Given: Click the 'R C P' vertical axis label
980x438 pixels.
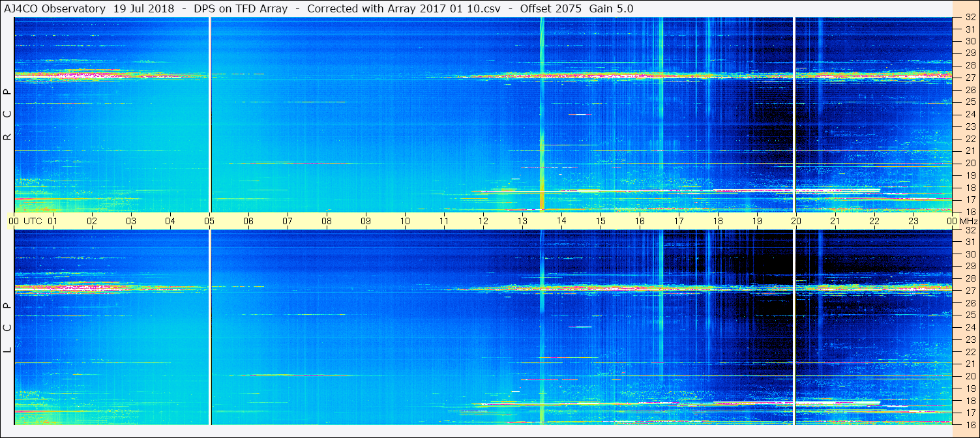Looking at the screenshot, I should pyautogui.click(x=8, y=115).
